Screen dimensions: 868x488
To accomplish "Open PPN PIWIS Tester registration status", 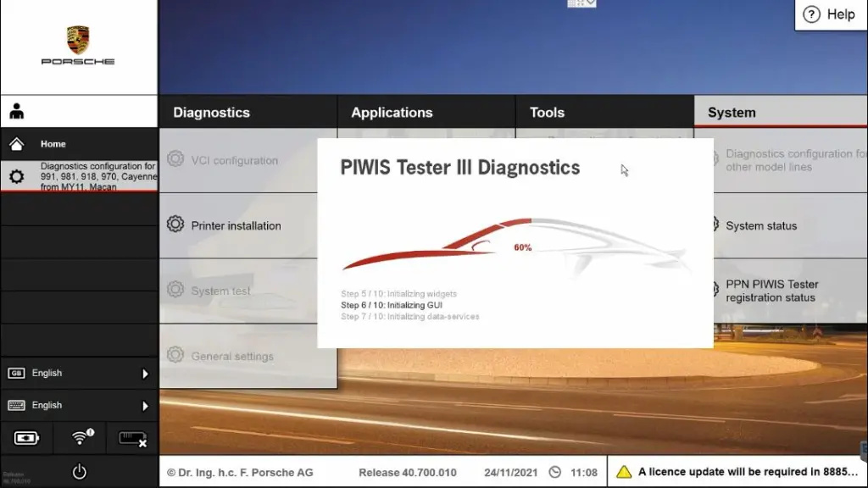I will (x=771, y=291).
